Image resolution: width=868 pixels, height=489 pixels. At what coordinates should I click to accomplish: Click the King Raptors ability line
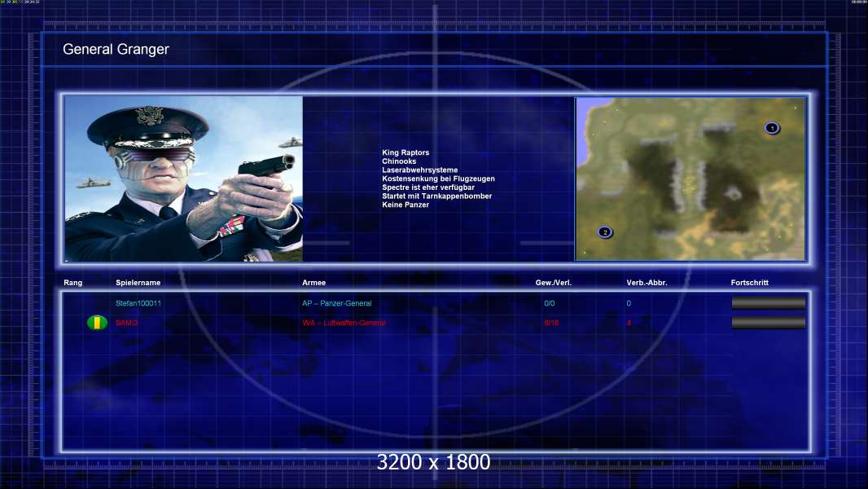click(x=406, y=152)
